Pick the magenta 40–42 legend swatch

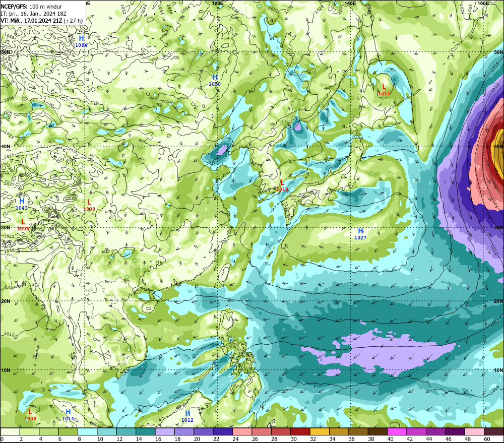tap(397, 431)
